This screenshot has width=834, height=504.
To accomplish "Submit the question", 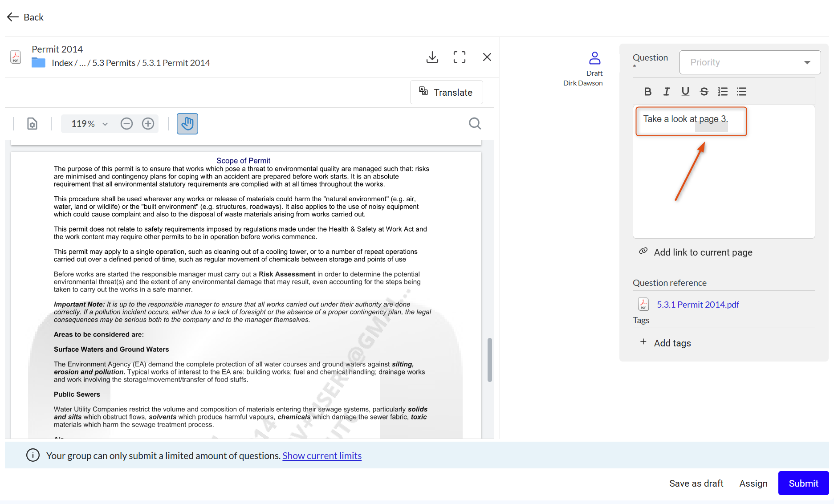I will 803,483.
